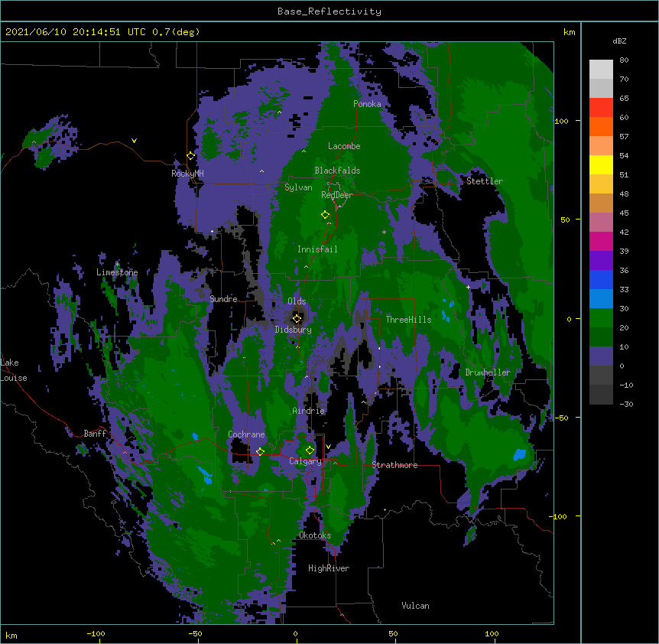Viewport: 659px width, 644px height.
Task: Click the Cochrane city label
Action: pos(246,434)
